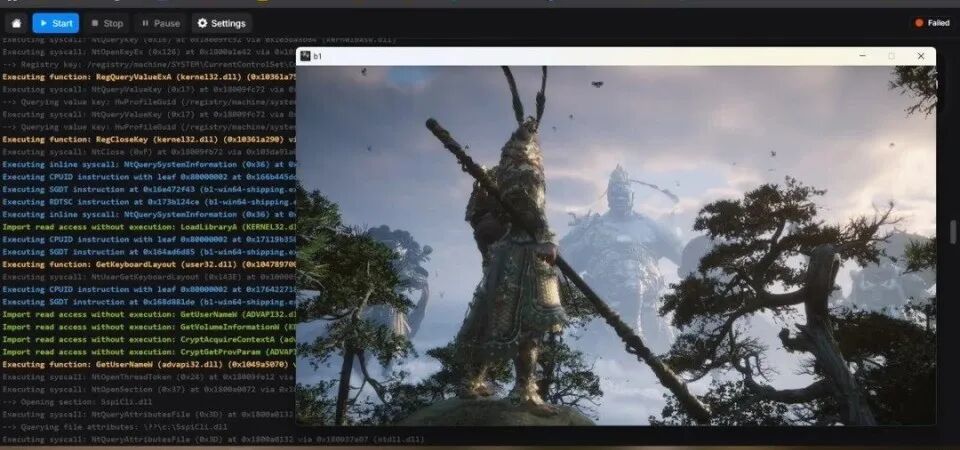Screen dimensions: 960x450
Task: Select the Querying file attributes SspiCli.dll line
Action: coord(116,427)
